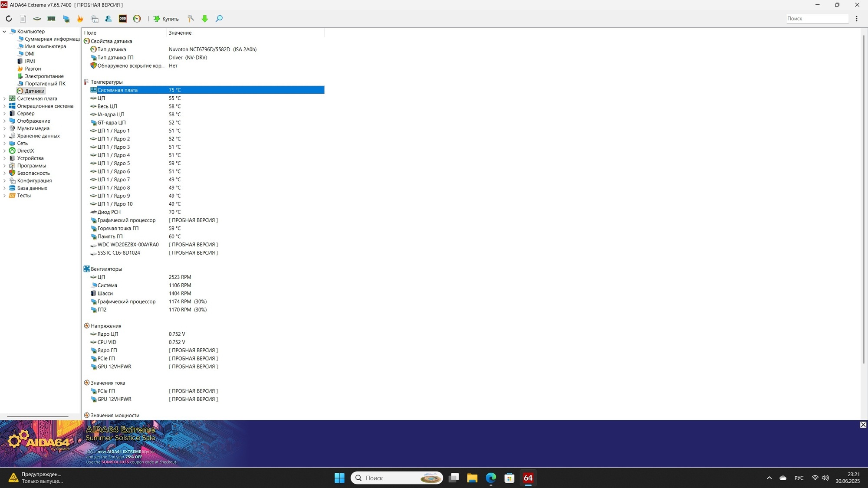This screenshot has height=488, width=868.
Task: Expand the Сервер tree node
Action: pyautogui.click(x=4, y=114)
